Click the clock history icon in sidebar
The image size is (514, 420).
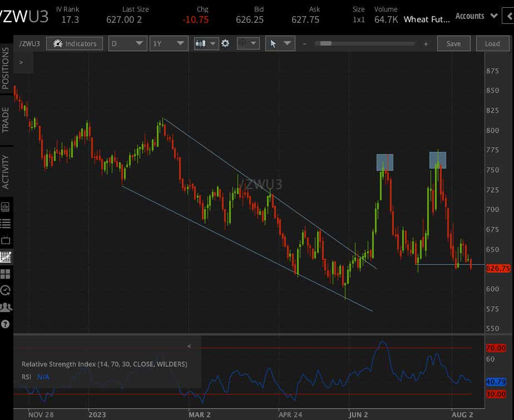coord(6,290)
